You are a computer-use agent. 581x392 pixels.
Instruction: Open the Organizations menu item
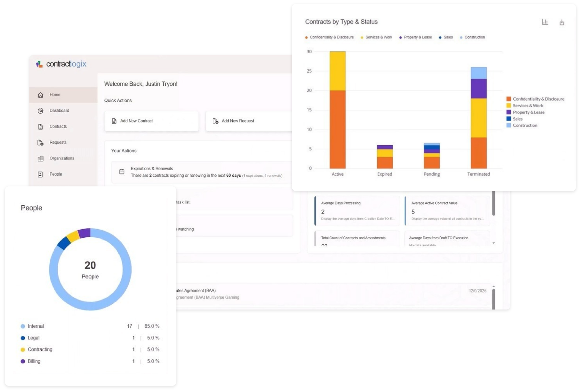[x=62, y=158]
